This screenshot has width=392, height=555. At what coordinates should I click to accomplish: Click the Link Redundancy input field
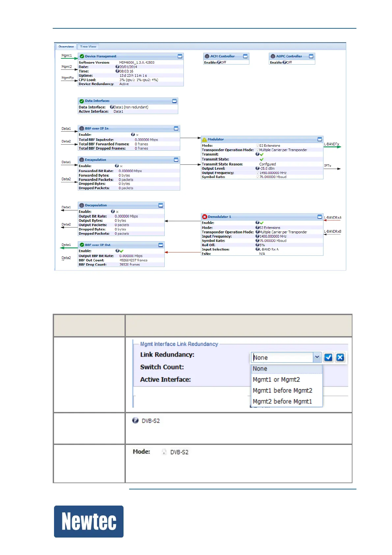click(282, 358)
